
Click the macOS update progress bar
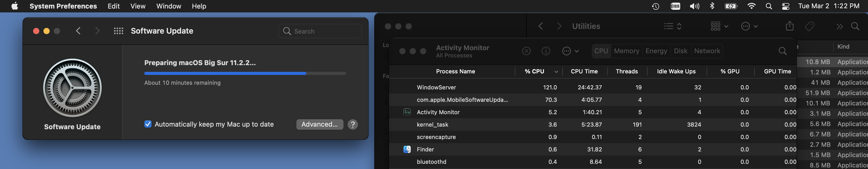(245, 73)
